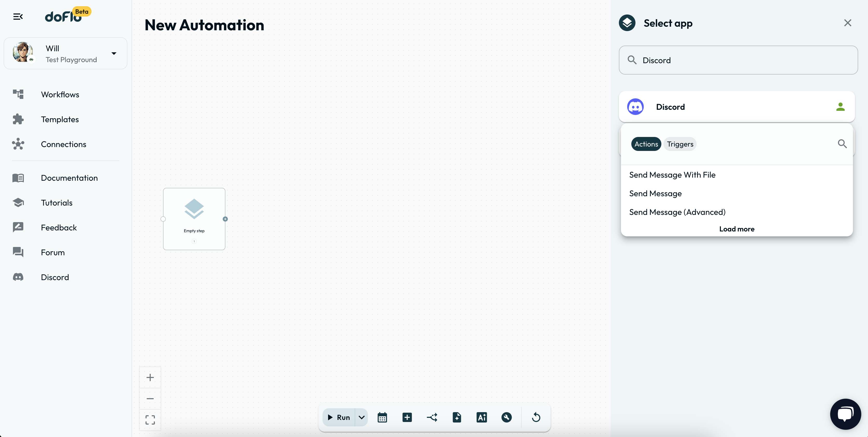Collapse the Discord app entry
Viewport: 868px width, 437px height.
click(x=737, y=107)
